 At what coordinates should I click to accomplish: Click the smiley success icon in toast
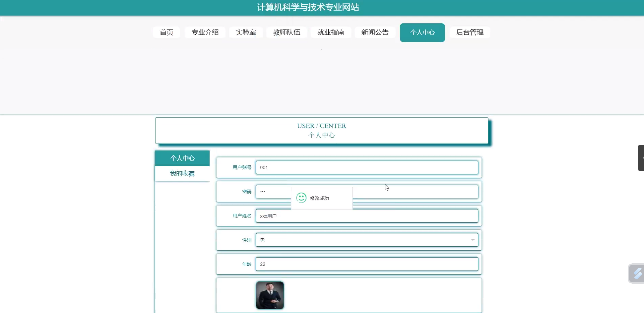301,198
